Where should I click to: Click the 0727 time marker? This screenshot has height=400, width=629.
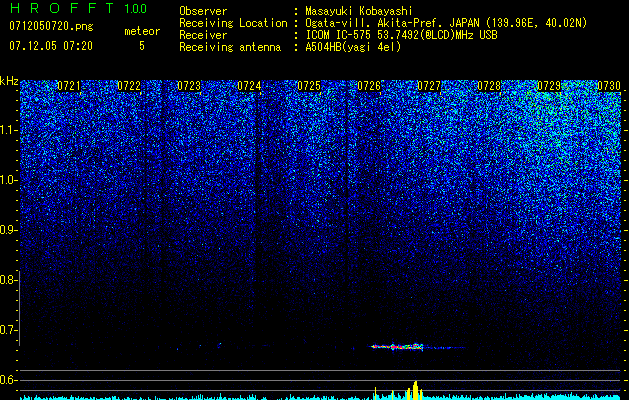429,86
